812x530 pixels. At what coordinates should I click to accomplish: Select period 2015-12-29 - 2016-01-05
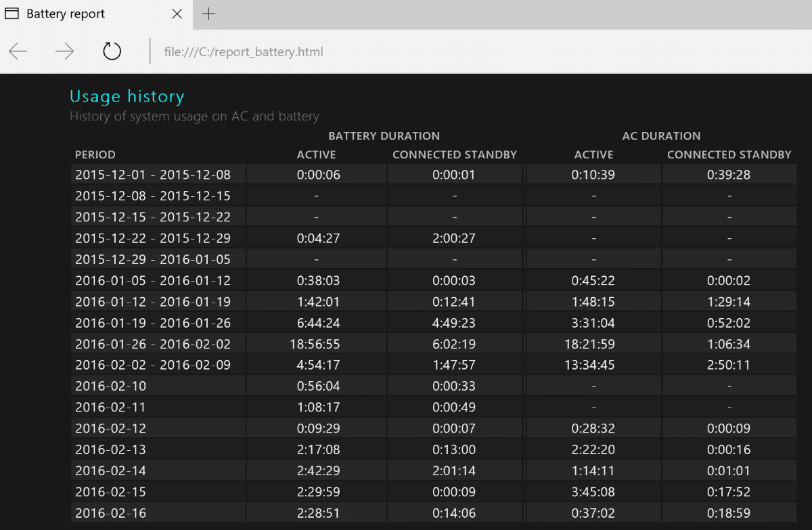pyautogui.click(x=153, y=259)
